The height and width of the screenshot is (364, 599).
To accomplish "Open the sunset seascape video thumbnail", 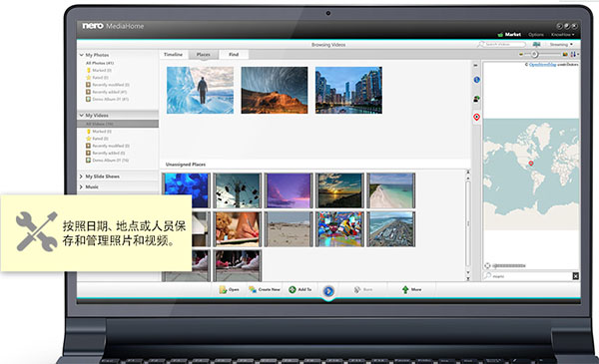I will 339,190.
